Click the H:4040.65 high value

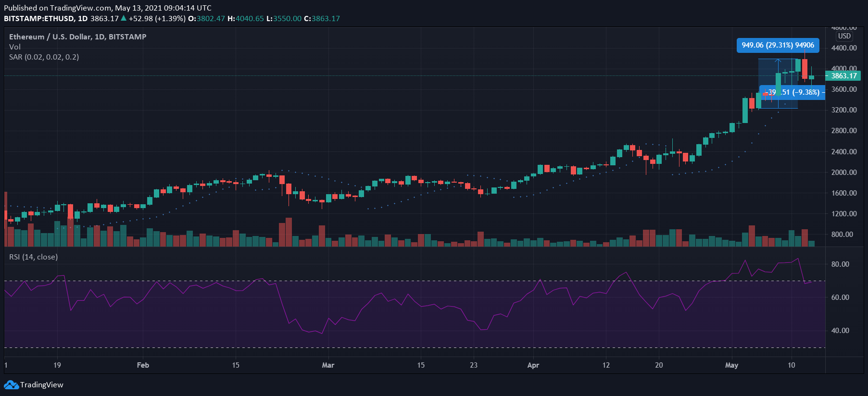point(246,19)
